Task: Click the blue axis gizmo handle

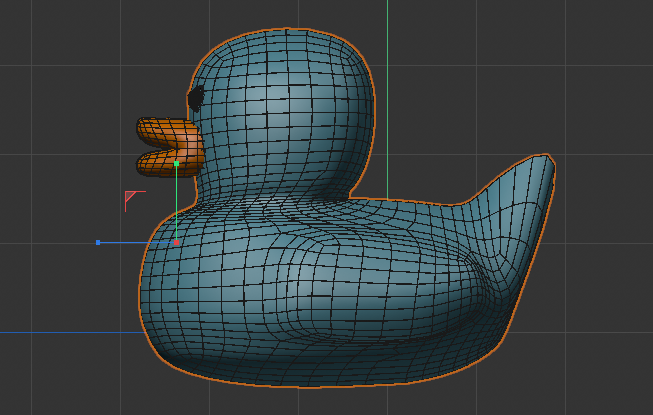Action: tap(98, 242)
